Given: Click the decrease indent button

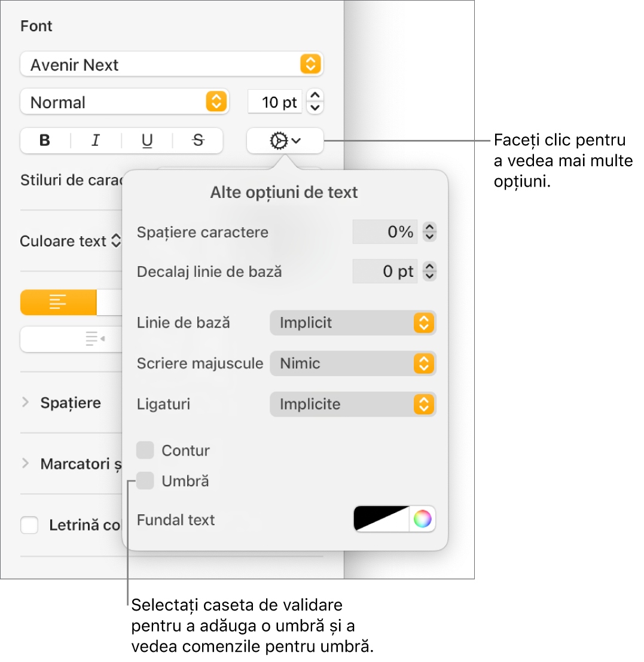Looking at the screenshot, I should click(x=94, y=340).
